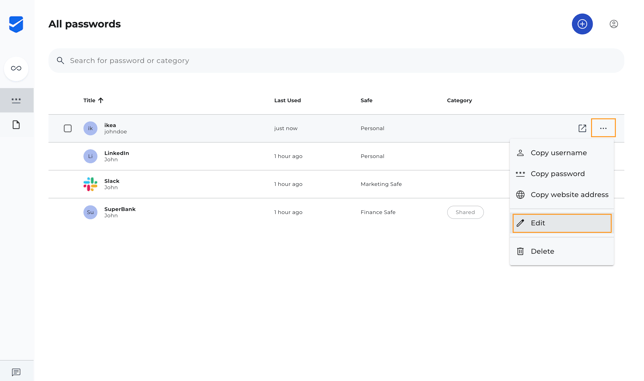Click the Slack logo icon
Screen dimensions: 644x381
(90, 184)
